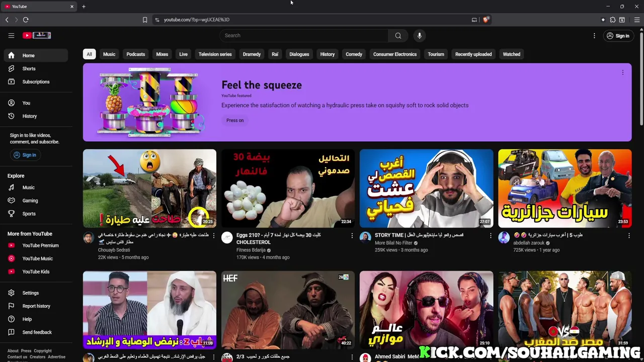Open the browser main menu
The height and width of the screenshot is (362, 644).
pos(636,20)
